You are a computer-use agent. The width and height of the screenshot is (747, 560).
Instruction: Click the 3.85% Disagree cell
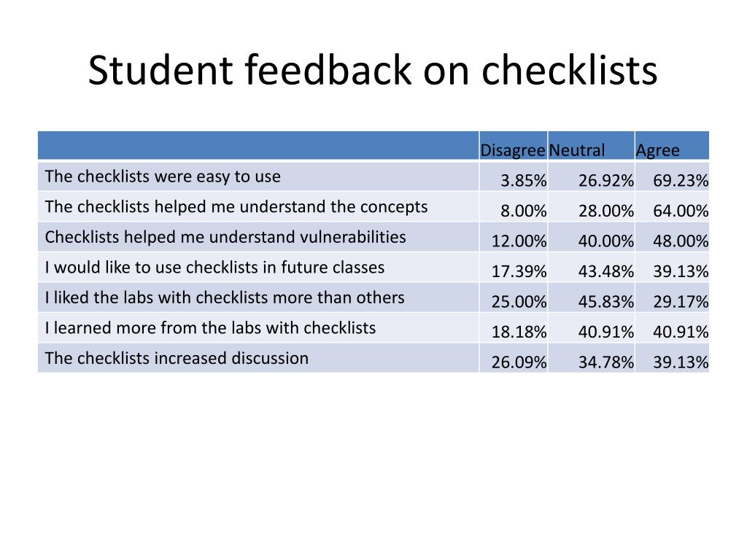tap(513, 176)
